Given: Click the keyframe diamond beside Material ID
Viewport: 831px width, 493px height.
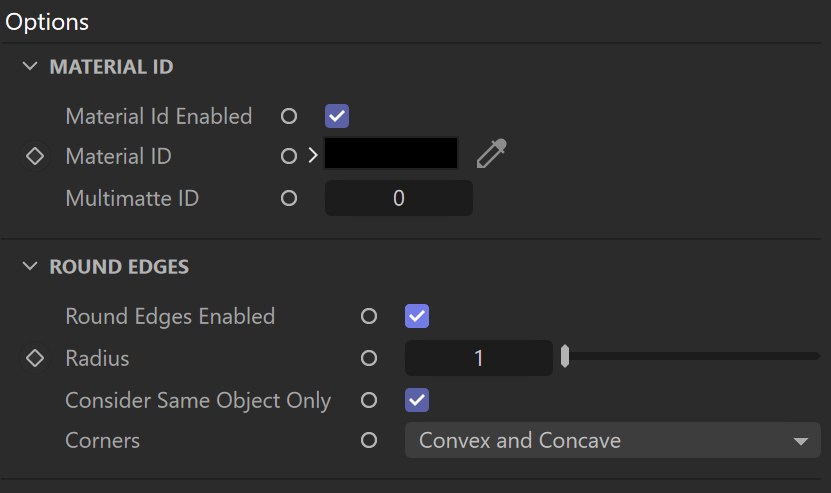Looking at the screenshot, I should point(35,156).
